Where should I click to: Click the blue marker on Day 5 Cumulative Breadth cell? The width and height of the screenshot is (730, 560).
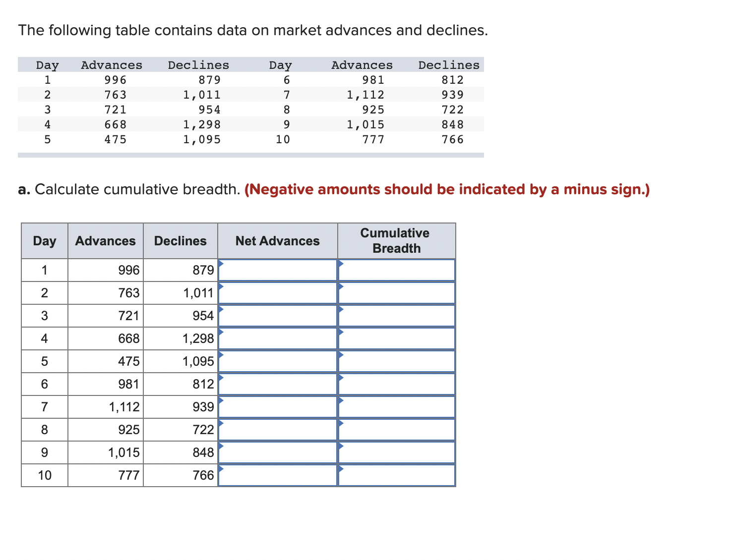point(341,355)
